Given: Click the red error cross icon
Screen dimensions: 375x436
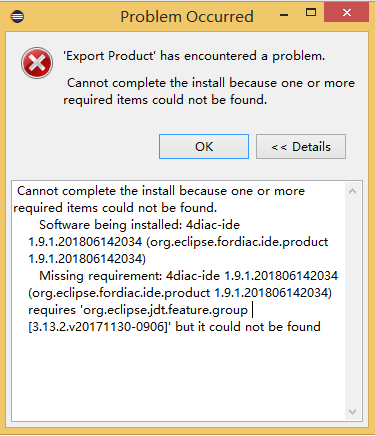Looking at the screenshot, I should [x=37, y=63].
